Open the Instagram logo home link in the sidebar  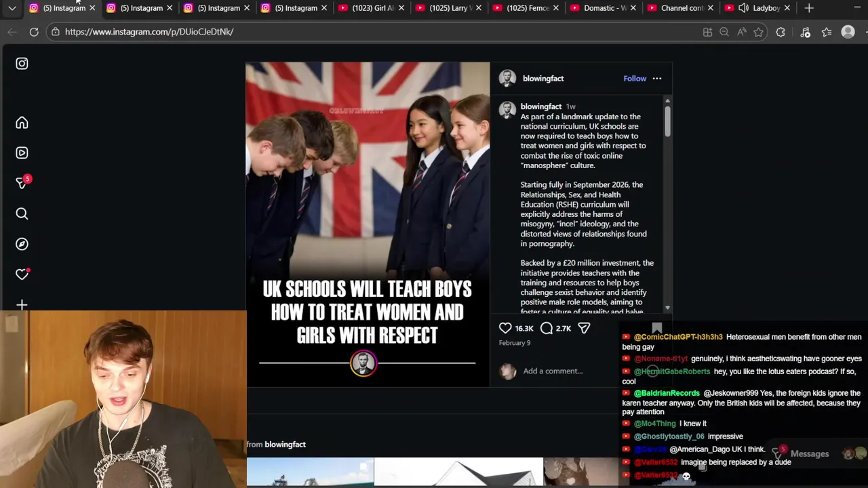coord(22,64)
